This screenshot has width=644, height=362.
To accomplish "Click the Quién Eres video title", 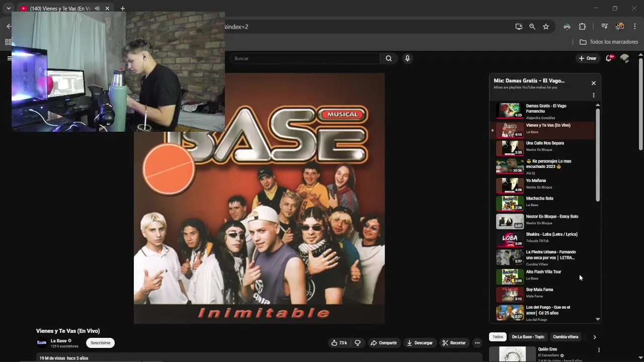I will click(547, 349).
